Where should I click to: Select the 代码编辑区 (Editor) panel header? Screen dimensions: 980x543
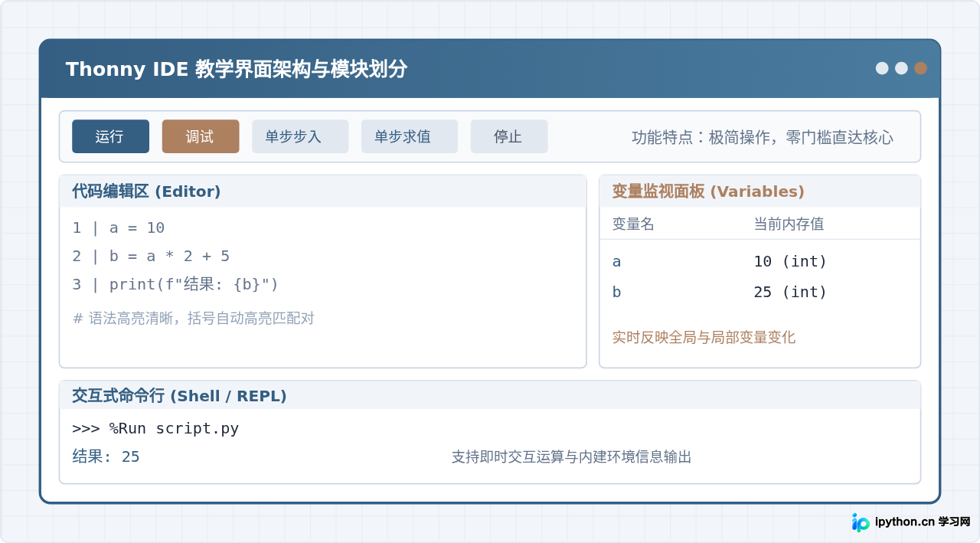tap(322, 191)
